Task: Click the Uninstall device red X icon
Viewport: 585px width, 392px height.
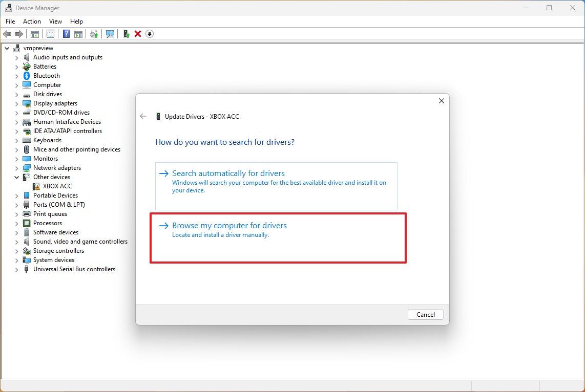Action: 137,34
